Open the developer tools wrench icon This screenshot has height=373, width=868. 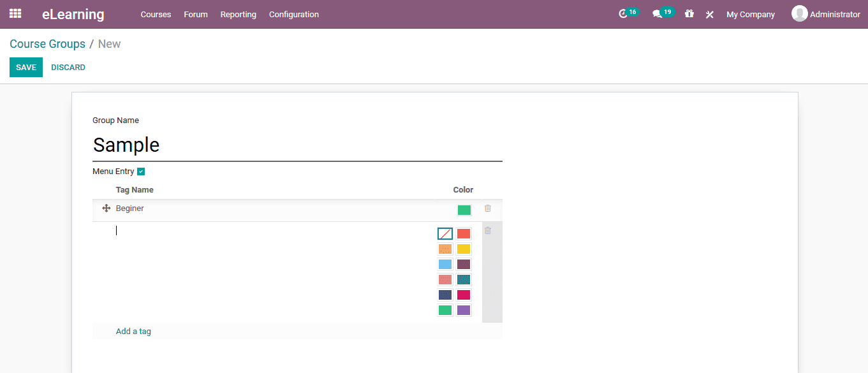click(x=709, y=14)
